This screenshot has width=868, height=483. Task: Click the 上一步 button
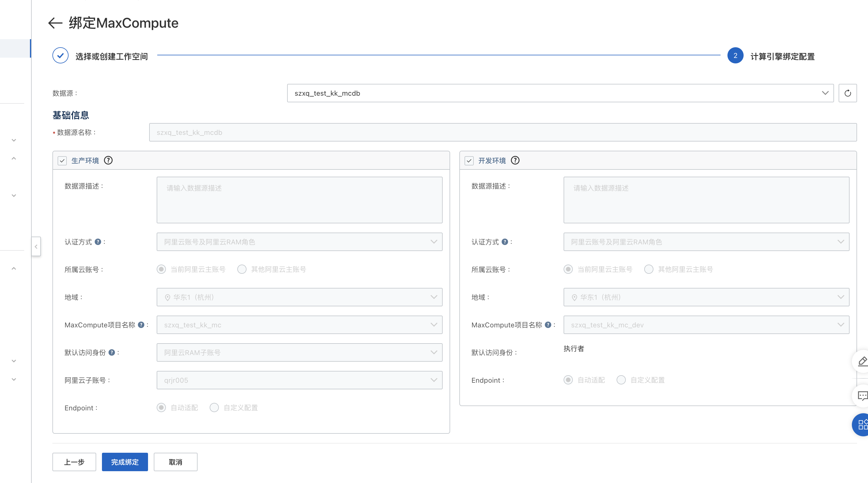click(74, 462)
